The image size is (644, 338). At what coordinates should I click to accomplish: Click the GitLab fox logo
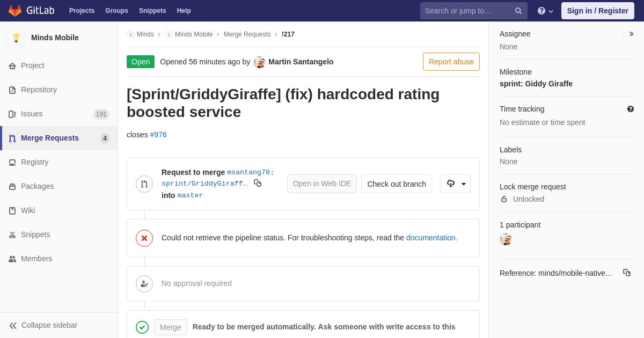pos(15,11)
